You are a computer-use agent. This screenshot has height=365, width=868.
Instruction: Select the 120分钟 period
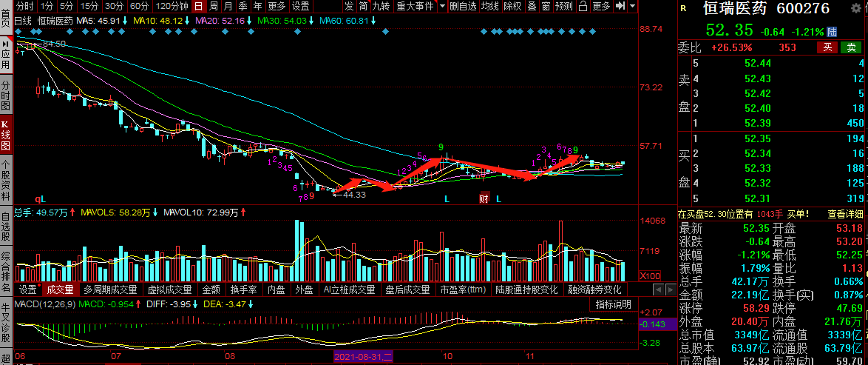click(x=172, y=6)
